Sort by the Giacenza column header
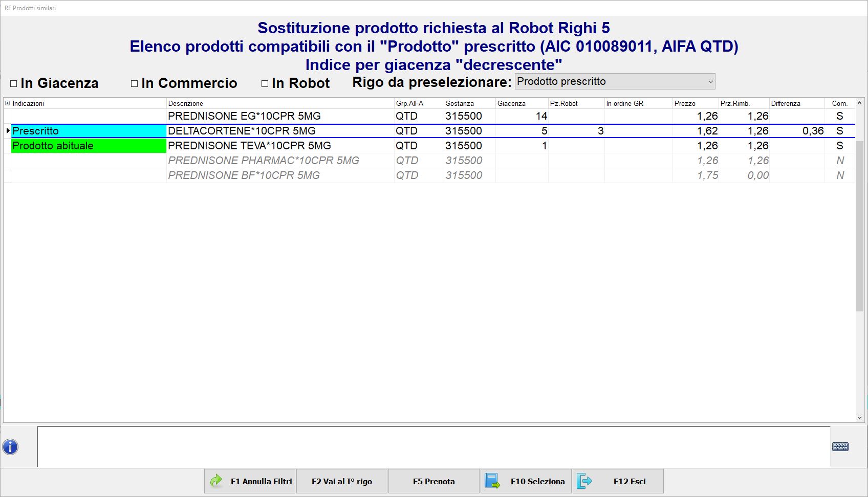The height and width of the screenshot is (497, 868). click(511, 103)
